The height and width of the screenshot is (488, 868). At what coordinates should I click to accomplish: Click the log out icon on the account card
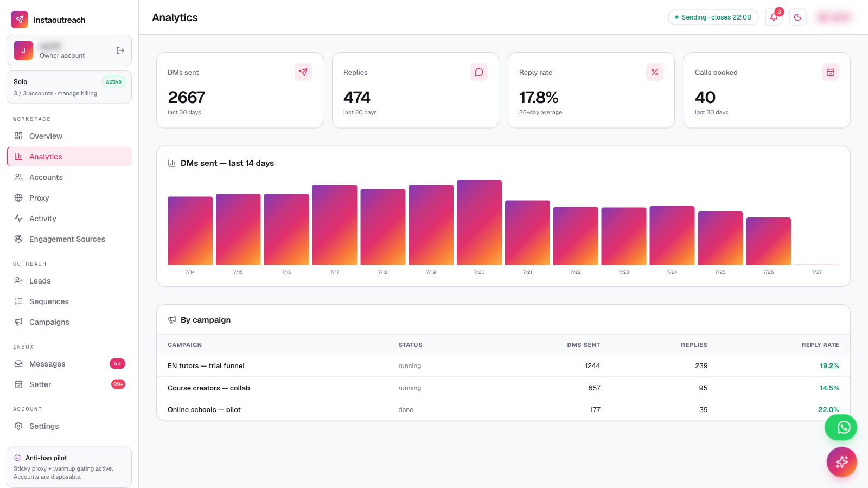point(120,50)
